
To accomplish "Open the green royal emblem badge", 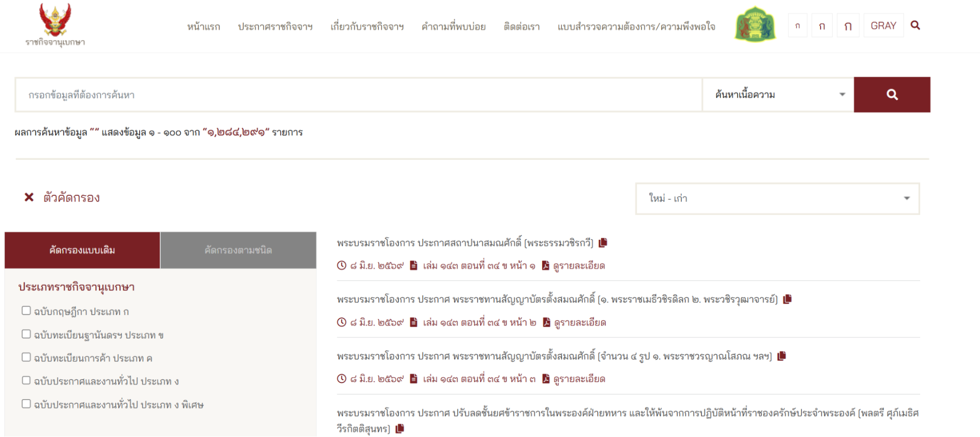I will 755,24.
